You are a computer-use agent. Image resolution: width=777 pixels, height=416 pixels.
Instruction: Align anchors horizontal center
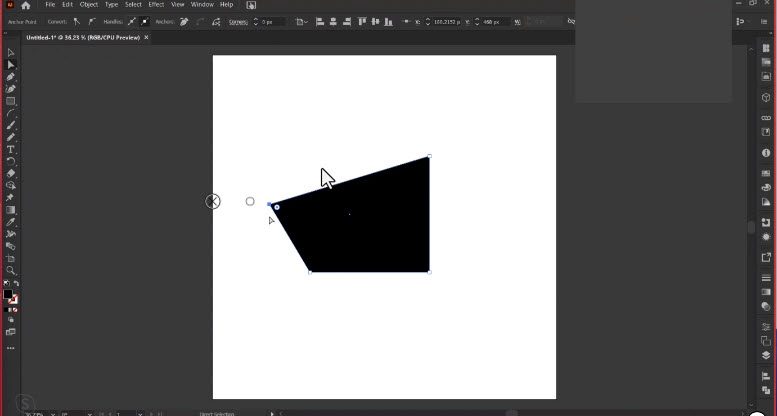(333, 21)
